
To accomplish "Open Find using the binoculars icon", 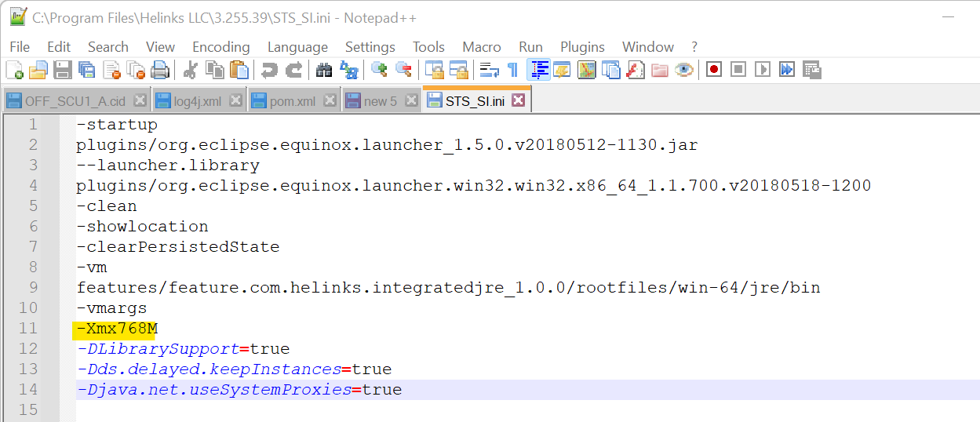I will 324,70.
